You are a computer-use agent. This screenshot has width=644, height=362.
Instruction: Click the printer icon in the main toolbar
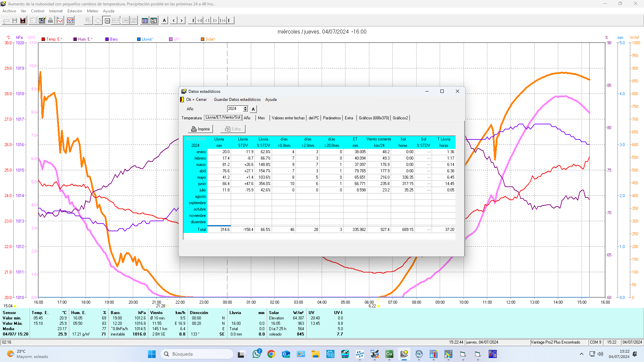(x=50, y=20)
